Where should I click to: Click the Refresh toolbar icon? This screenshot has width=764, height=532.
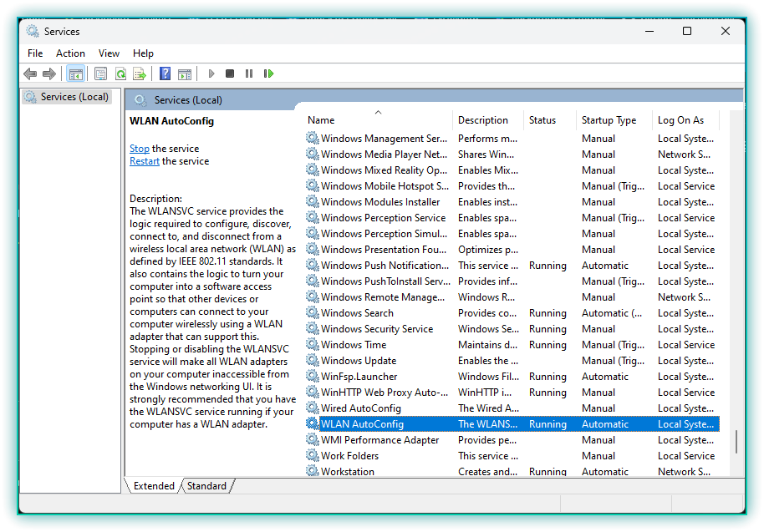click(120, 73)
